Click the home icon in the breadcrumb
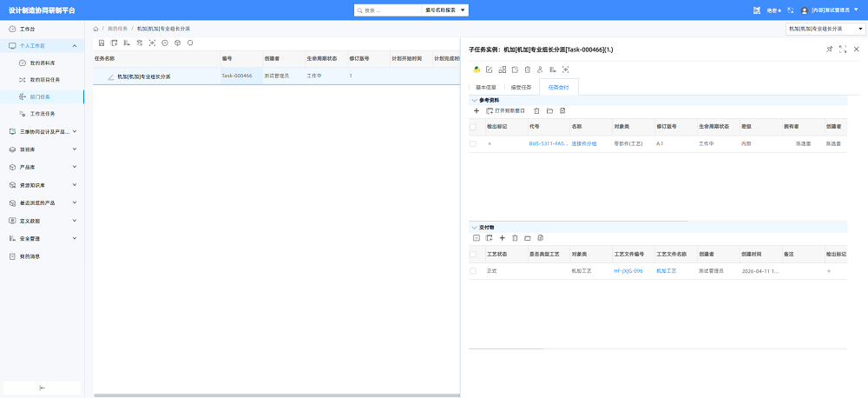The height and width of the screenshot is (398, 868). click(95, 29)
